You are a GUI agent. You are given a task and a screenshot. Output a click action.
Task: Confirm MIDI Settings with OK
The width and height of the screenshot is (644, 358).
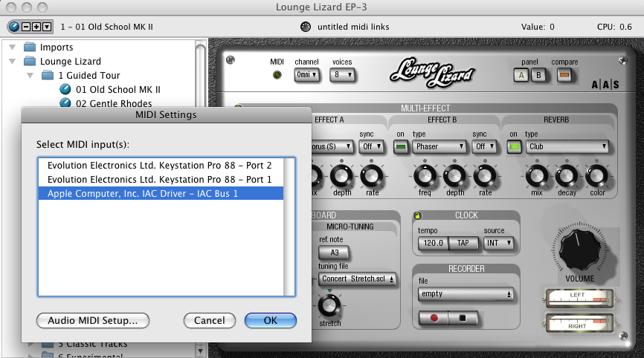pyautogui.click(x=270, y=320)
